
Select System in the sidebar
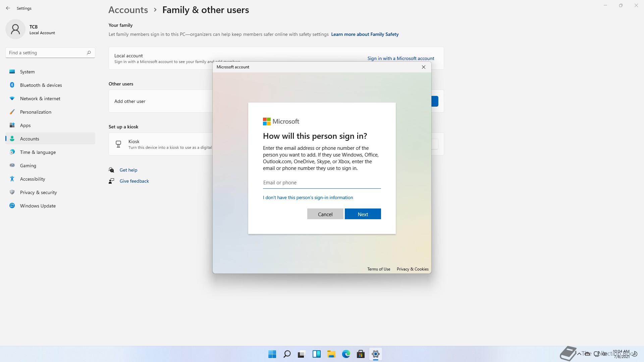[50, 72]
